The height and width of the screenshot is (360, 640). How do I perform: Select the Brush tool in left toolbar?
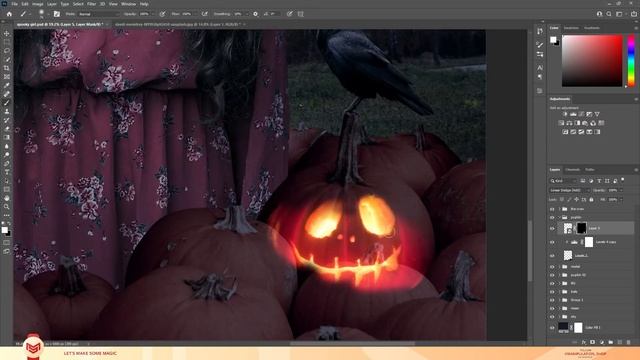(x=7, y=103)
